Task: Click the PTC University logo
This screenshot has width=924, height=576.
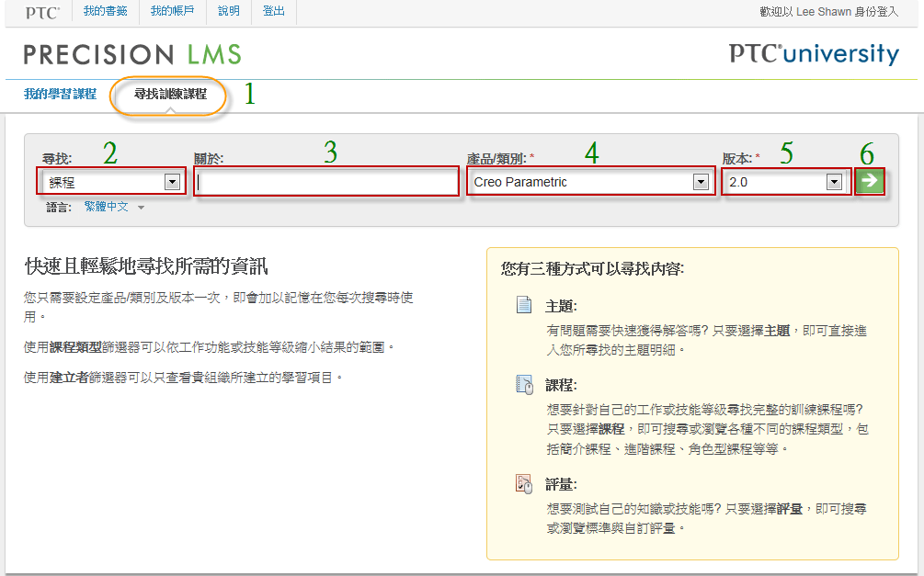Action: 814,53
